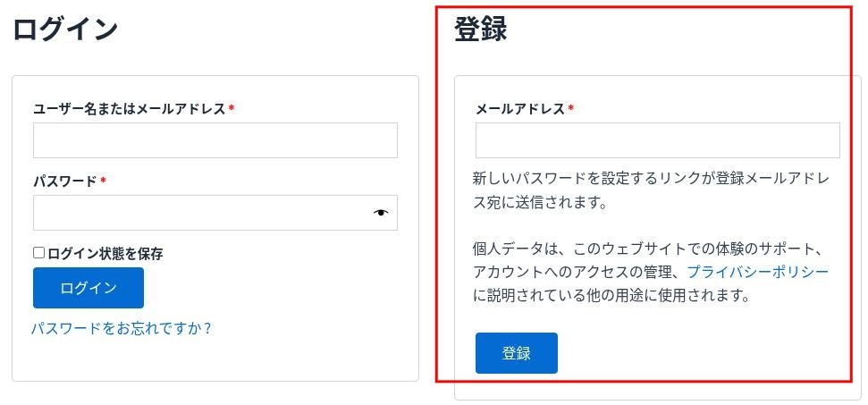Click the large 登録 section heading
The height and width of the screenshot is (405, 868).
point(480,29)
